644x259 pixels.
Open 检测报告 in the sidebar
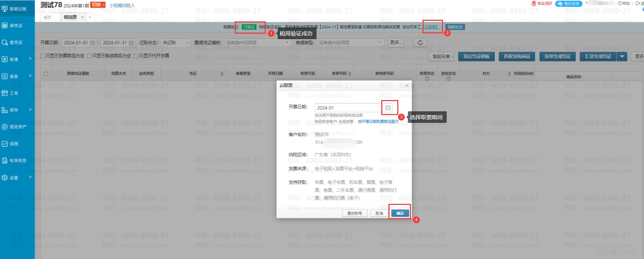[18, 161]
